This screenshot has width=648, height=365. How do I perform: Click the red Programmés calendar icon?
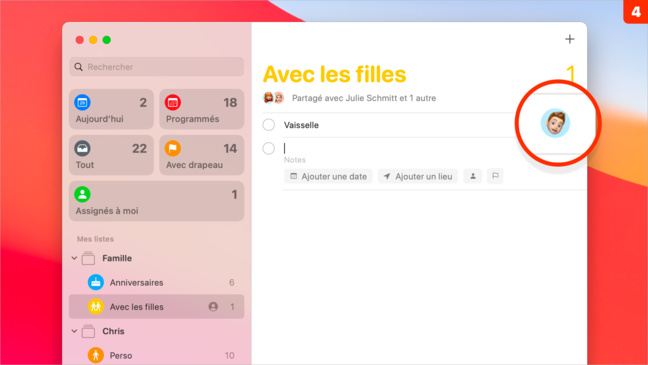(x=173, y=102)
